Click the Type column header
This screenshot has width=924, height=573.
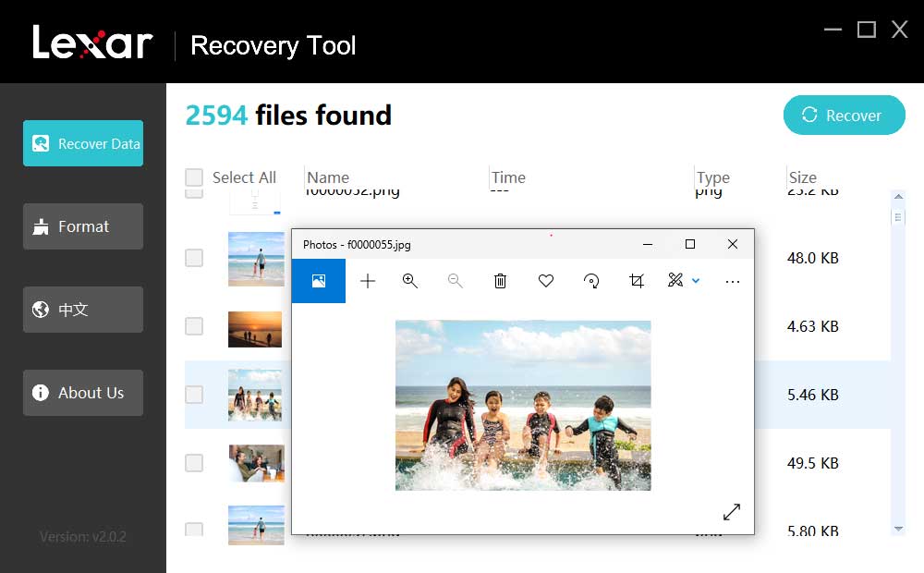pos(713,177)
